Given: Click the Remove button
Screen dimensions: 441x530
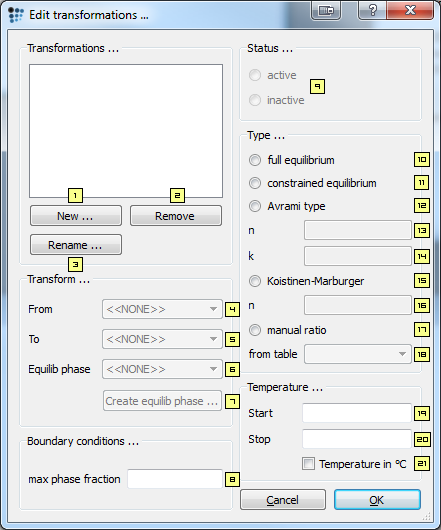Looking at the screenshot, I should pos(176,216).
